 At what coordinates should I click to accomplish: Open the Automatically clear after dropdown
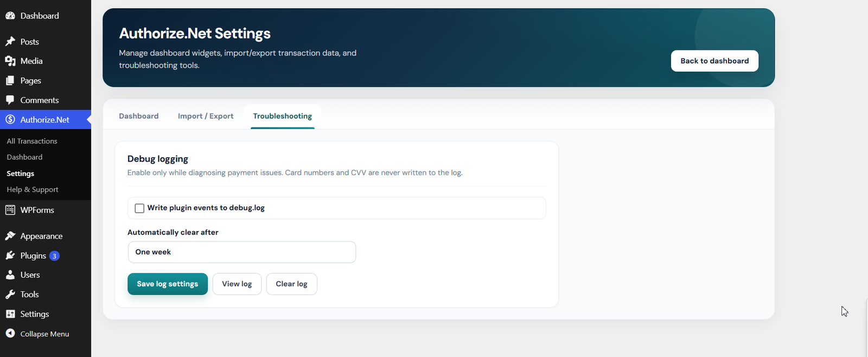coord(242,252)
